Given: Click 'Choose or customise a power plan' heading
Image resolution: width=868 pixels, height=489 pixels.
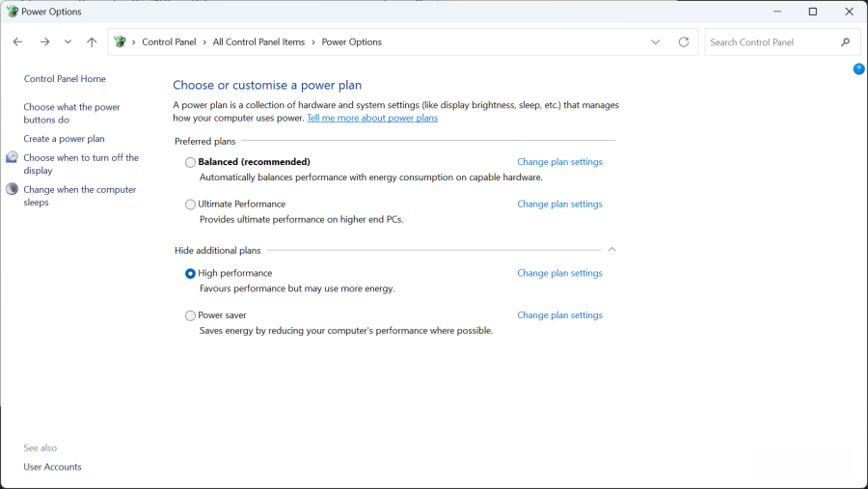Looking at the screenshot, I should [x=267, y=85].
